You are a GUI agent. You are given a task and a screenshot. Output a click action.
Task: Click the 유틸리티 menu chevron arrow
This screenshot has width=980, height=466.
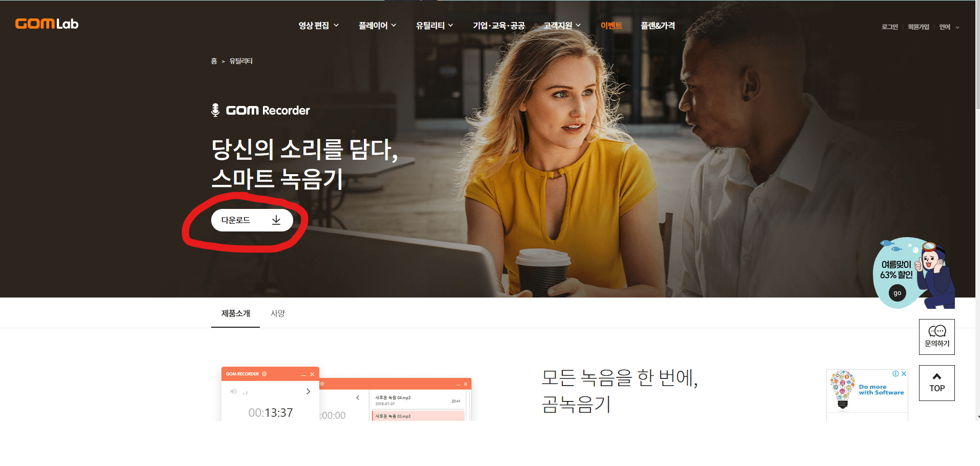tap(451, 25)
